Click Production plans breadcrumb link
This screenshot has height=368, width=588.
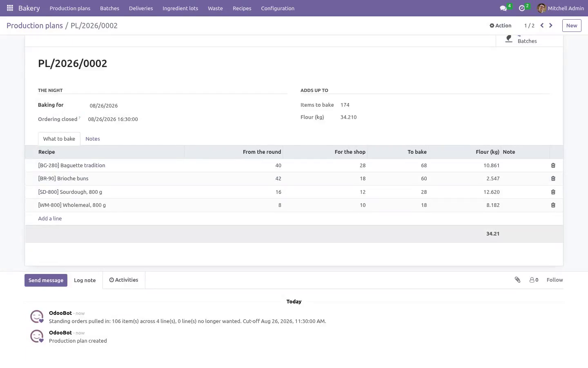[x=35, y=25]
